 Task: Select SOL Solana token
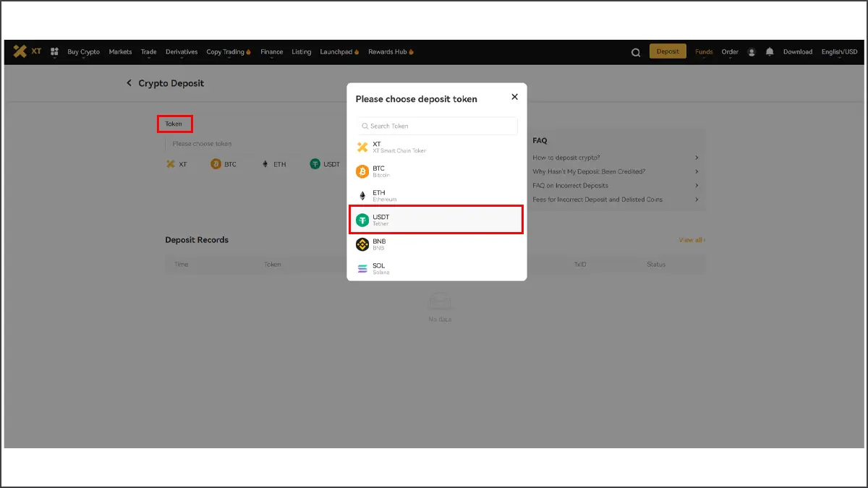[x=436, y=269]
